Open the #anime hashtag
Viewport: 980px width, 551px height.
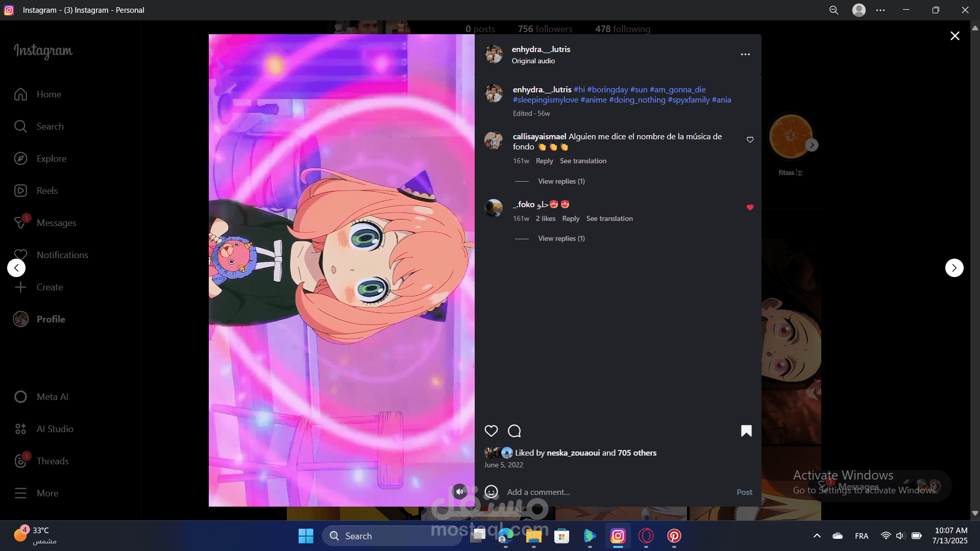click(x=594, y=99)
